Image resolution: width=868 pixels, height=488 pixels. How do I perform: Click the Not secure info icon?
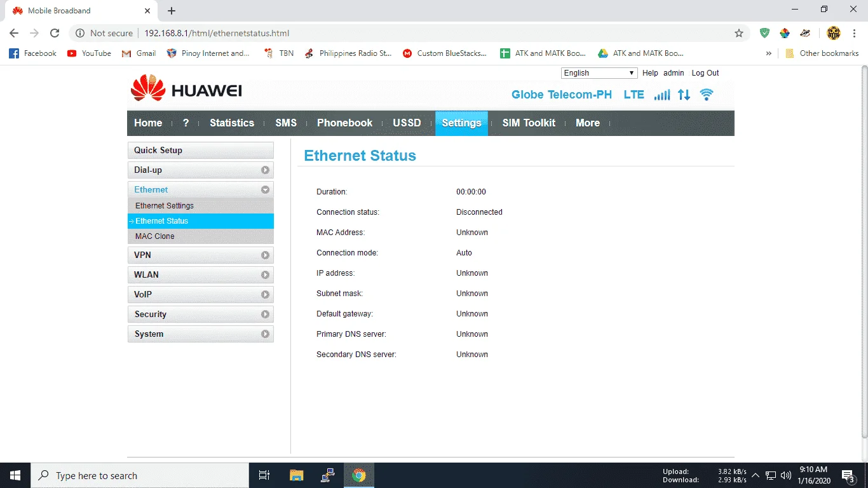pos(80,33)
